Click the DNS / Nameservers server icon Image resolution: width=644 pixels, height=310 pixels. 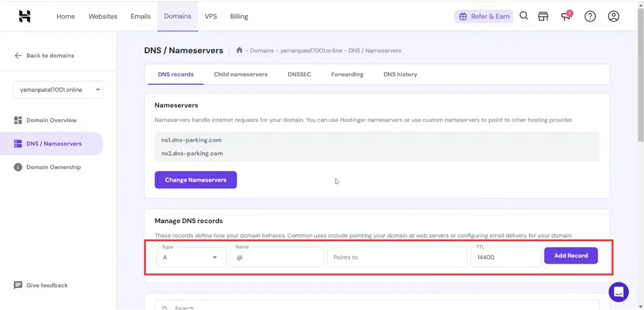point(18,144)
